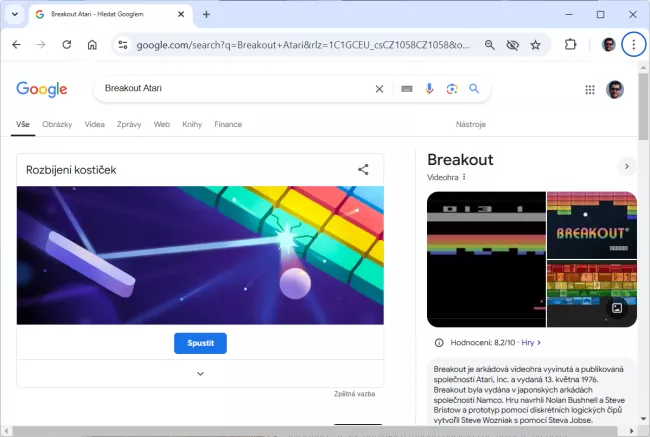Switch to the Web tab
Screen dimensions: 650x437
[162, 124]
